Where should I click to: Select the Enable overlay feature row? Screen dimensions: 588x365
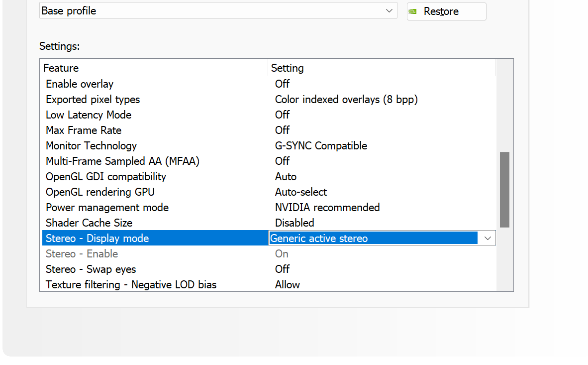click(269, 84)
